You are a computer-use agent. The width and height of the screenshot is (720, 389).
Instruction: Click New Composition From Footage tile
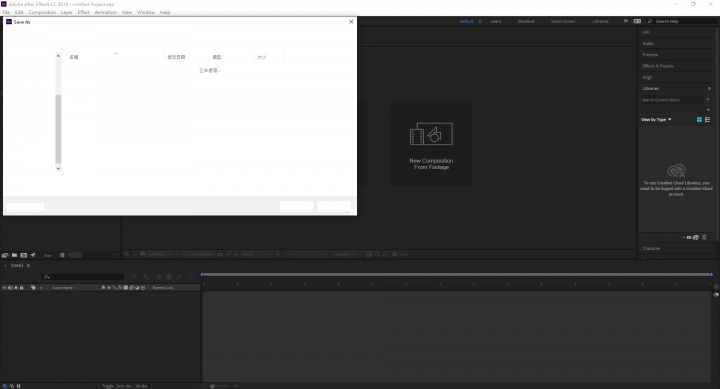point(431,144)
